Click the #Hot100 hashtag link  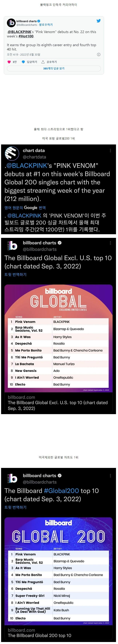pyautogui.click(x=26, y=36)
